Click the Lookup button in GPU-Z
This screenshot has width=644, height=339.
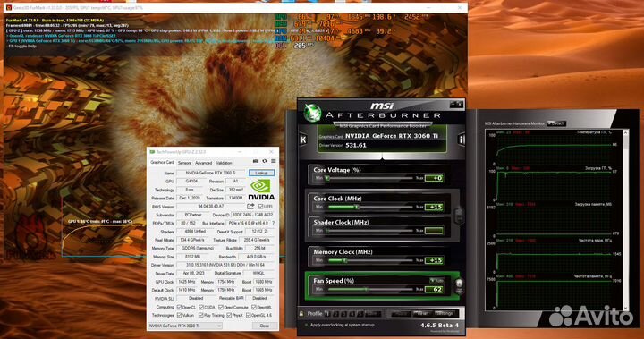click(261, 173)
